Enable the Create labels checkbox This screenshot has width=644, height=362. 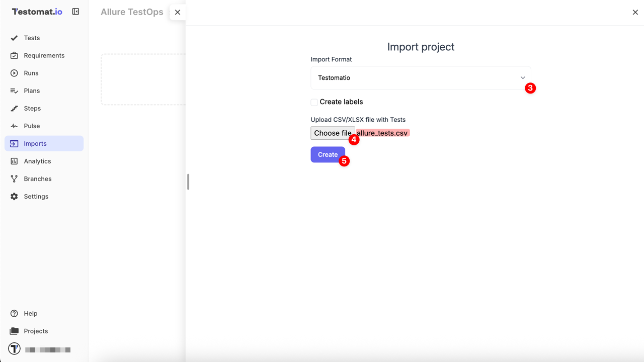(x=314, y=102)
